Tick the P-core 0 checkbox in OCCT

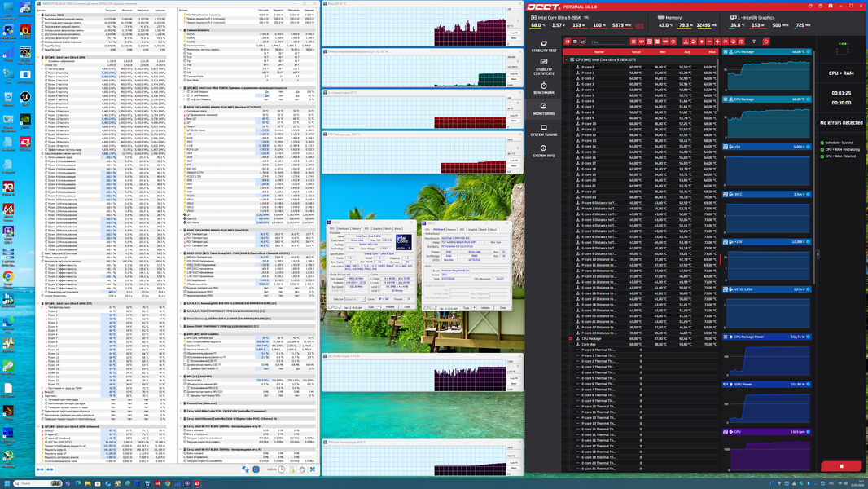pyautogui.click(x=570, y=67)
